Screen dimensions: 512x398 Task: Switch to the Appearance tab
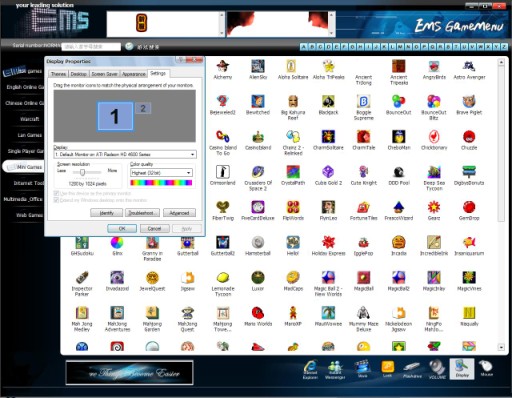(x=134, y=74)
